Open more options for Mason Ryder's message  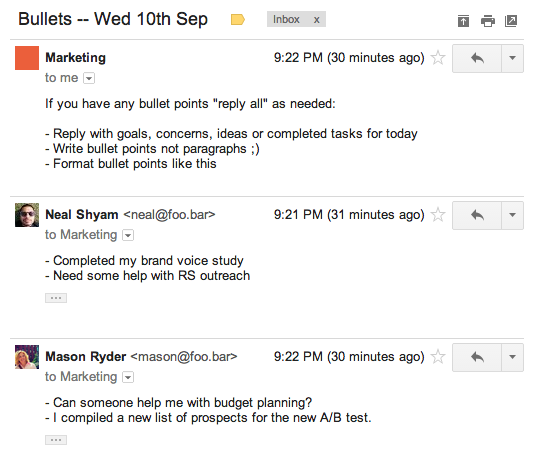[512, 358]
